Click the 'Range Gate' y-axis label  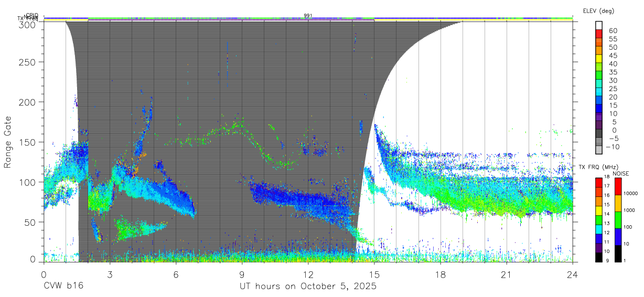[x=8, y=142]
